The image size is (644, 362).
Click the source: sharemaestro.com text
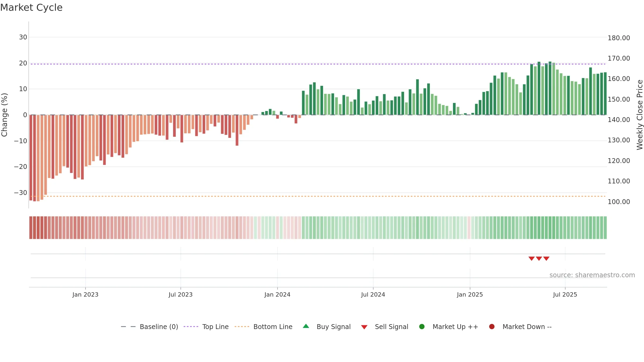click(x=592, y=275)
